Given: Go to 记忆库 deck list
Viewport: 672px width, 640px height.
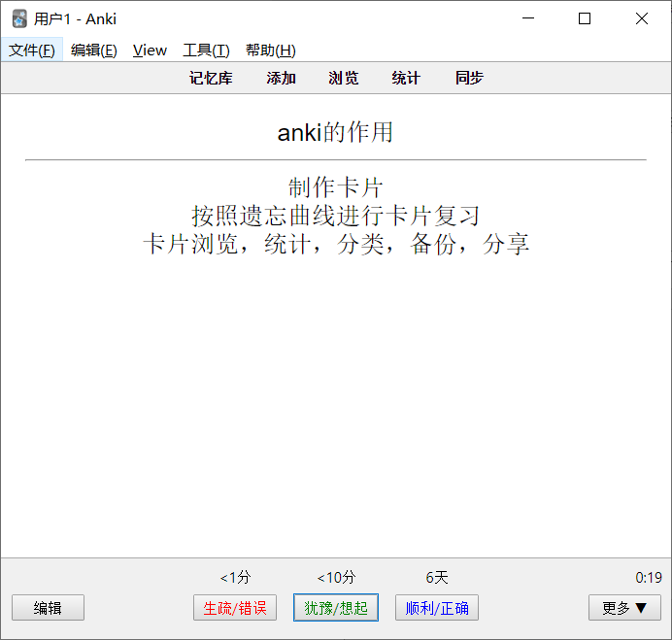Looking at the screenshot, I should point(211,78).
